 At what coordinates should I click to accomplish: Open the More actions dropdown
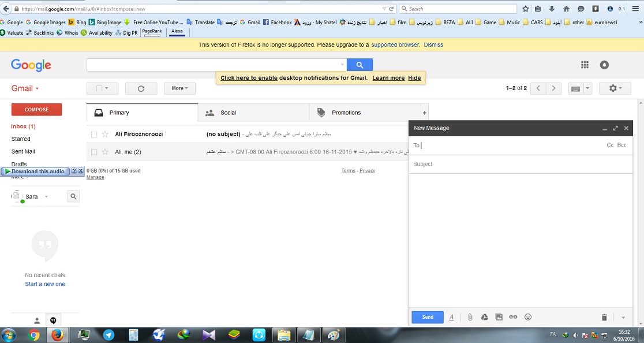pos(179,88)
